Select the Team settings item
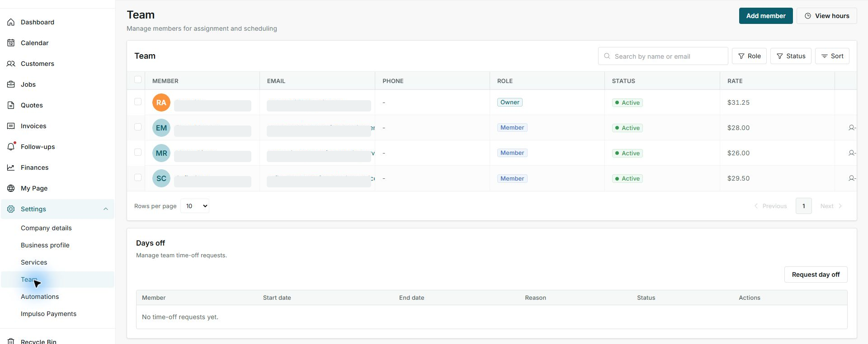Screen dimensions: 868x344 57,279
